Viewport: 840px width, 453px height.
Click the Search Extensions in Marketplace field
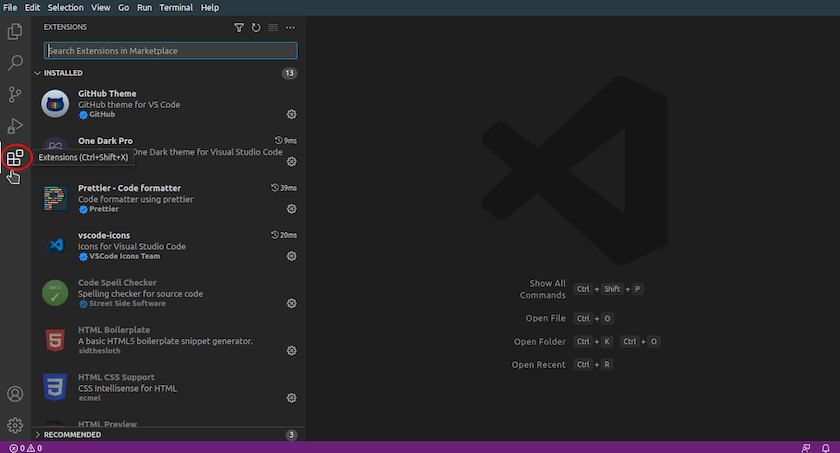tap(170, 50)
